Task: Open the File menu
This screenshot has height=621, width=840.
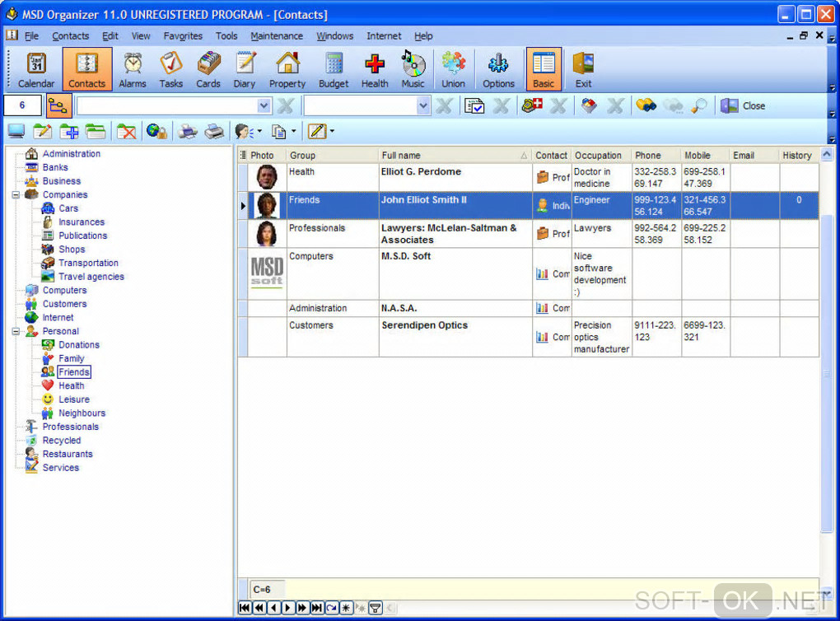Action: click(31, 36)
